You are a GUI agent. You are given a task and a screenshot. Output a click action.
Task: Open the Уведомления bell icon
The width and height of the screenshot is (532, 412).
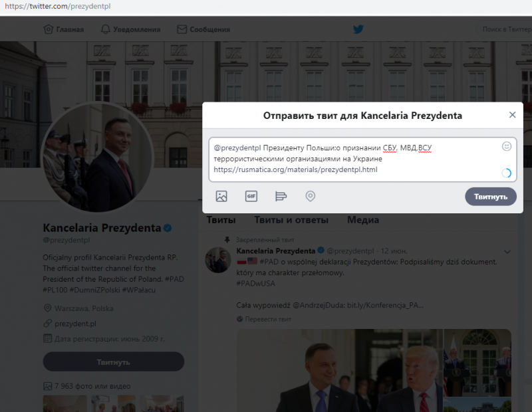[x=106, y=29]
